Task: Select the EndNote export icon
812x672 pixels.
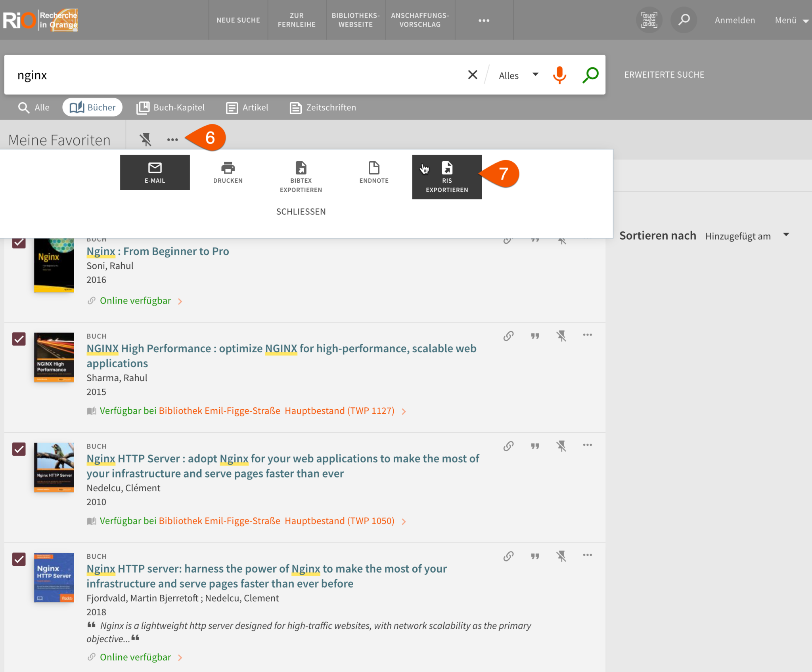Action: [x=374, y=168]
